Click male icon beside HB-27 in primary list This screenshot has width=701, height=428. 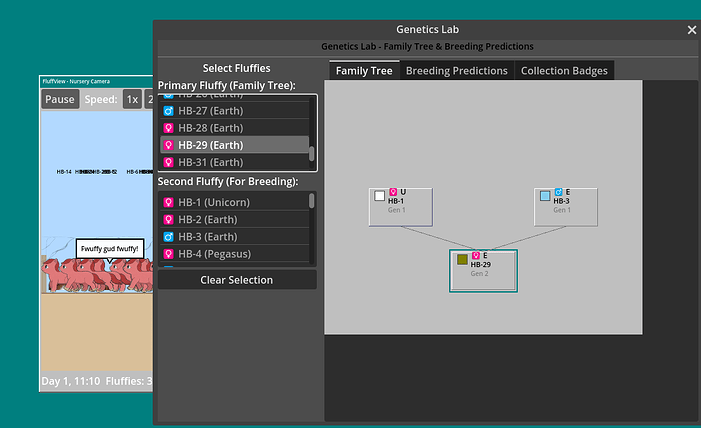168,111
